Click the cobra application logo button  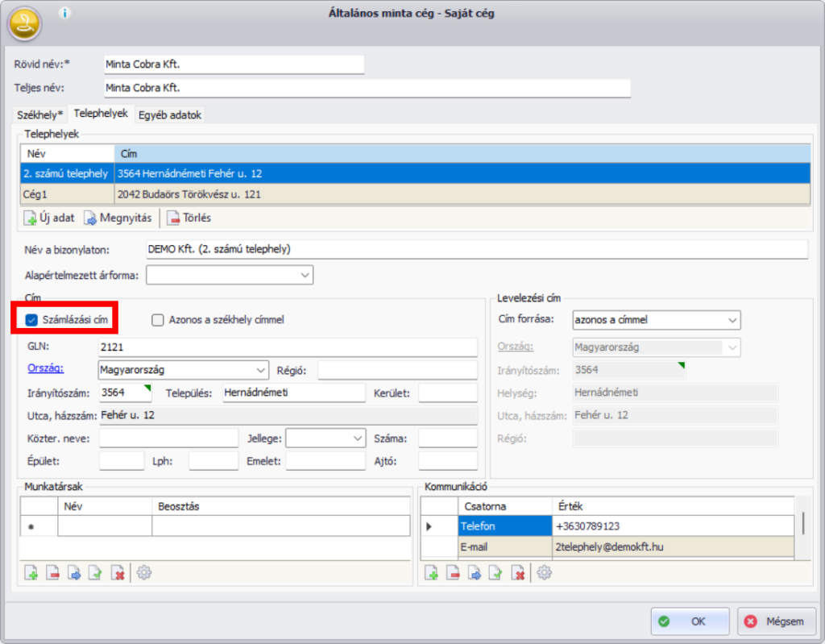tap(24, 23)
